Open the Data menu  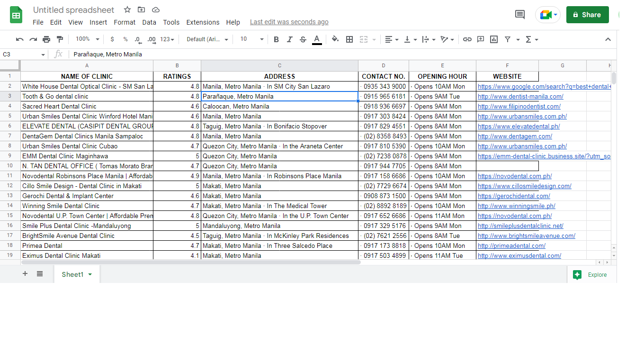149,22
